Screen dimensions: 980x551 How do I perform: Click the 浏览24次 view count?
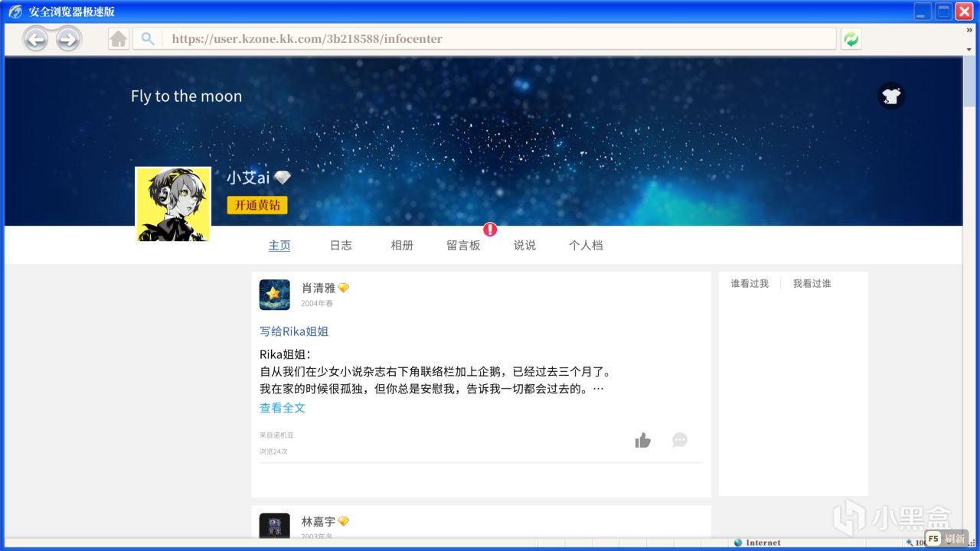click(273, 452)
